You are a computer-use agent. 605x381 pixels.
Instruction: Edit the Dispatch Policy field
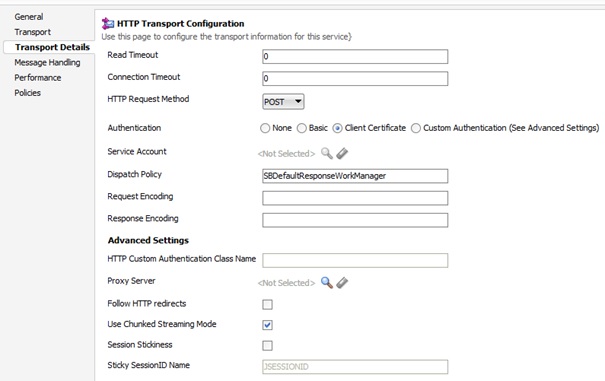tap(355, 176)
